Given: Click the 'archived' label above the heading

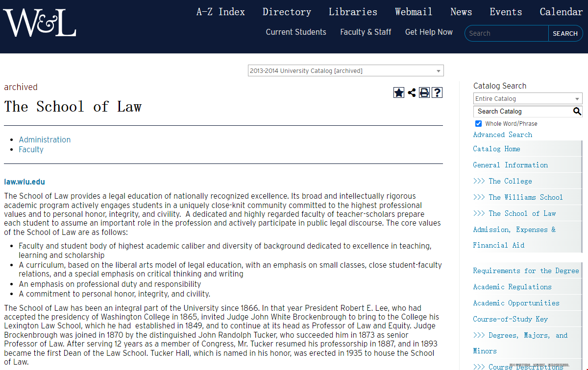Looking at the screenshot, I should tap(21, 87).
